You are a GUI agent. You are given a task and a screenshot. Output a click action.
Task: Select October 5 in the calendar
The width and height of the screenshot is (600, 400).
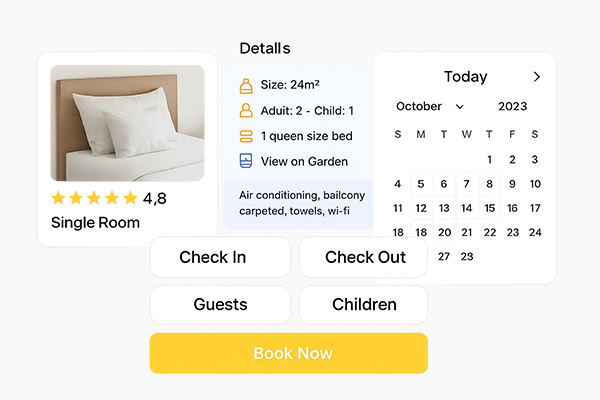(x=421, y=184)
